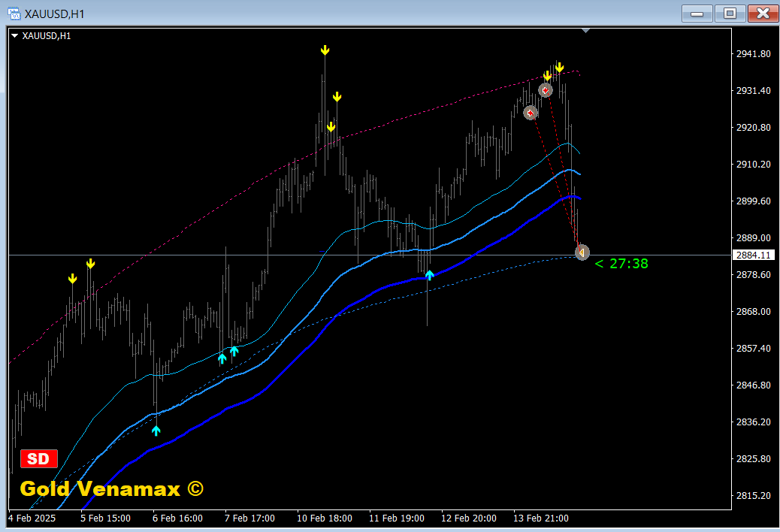Select the upper gray sell-entry circle near 2931.40

(x=546, y=90)
